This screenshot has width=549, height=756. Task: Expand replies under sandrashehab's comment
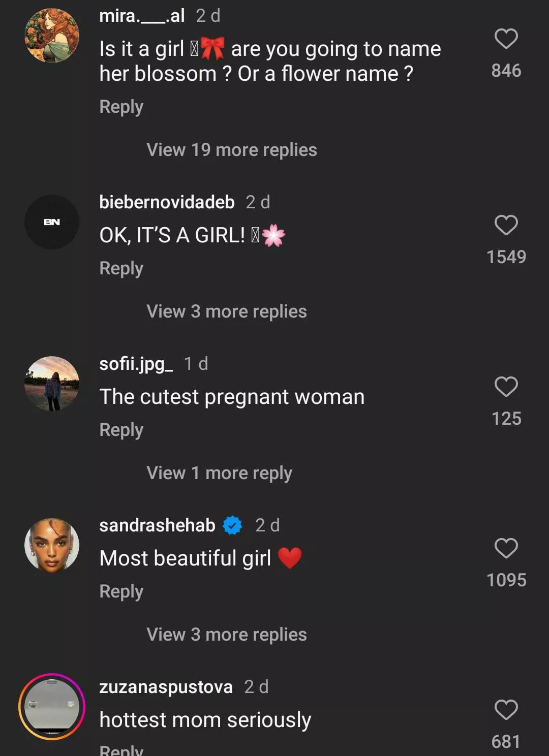click(226, 635)
